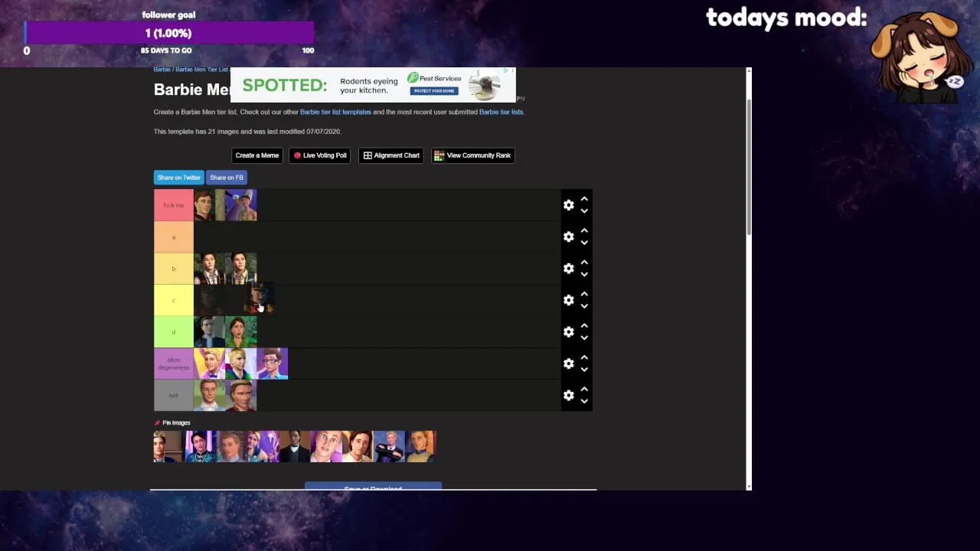Move tier a row down

[584, 243]
